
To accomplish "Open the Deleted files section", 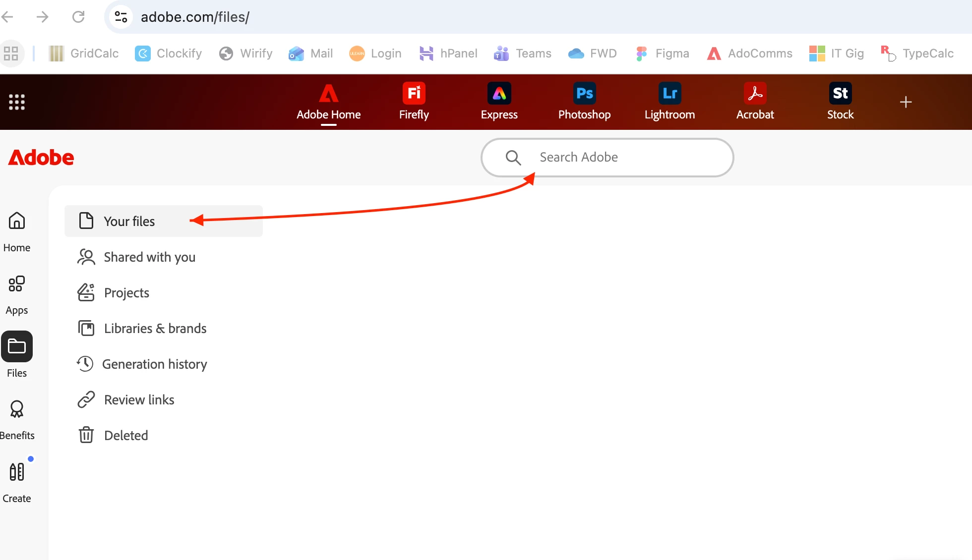I will point(126,435).
